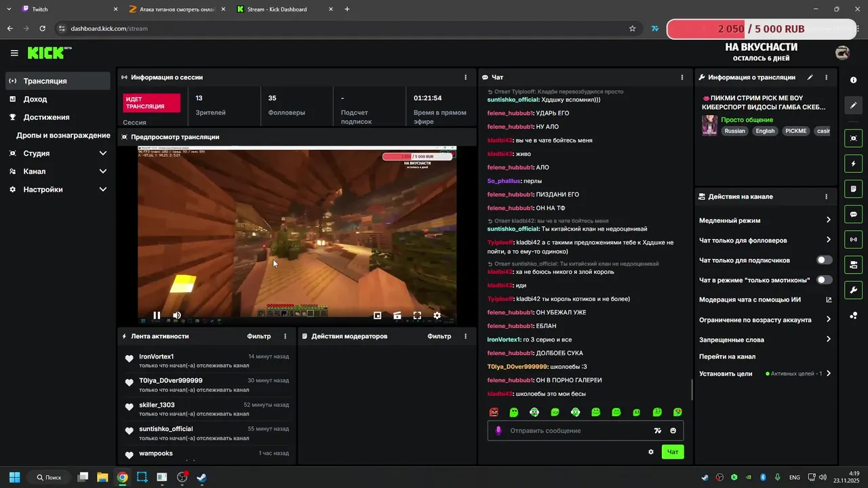Screen dimensions: 868x488
Task: Click the PICKME tag
Action: point(795,131)
